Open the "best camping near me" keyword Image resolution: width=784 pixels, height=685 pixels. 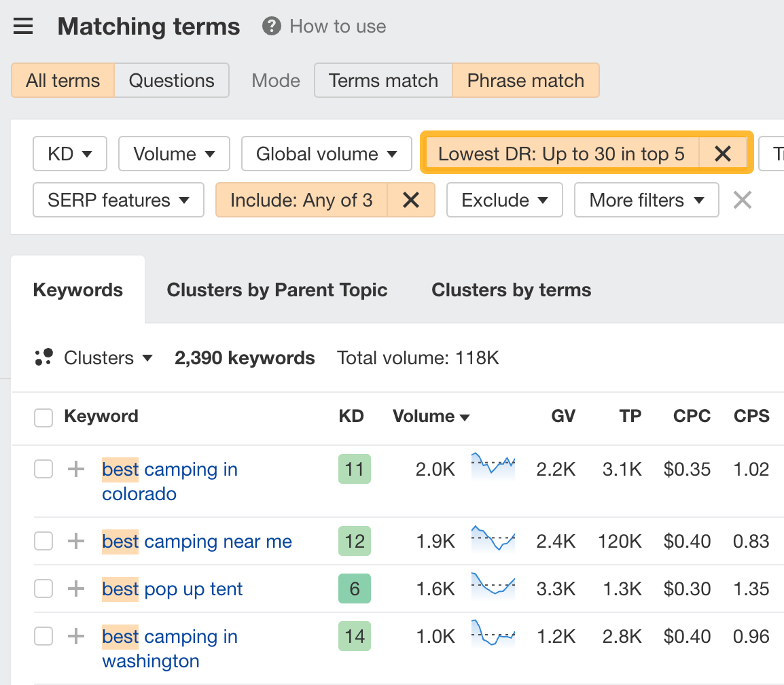(x=196, y=541)
